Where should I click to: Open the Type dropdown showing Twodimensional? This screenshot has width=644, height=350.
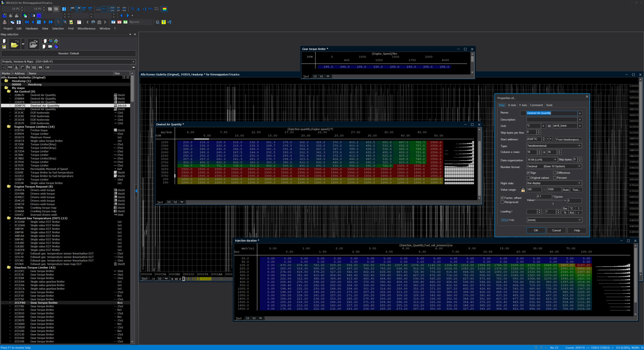553,146
